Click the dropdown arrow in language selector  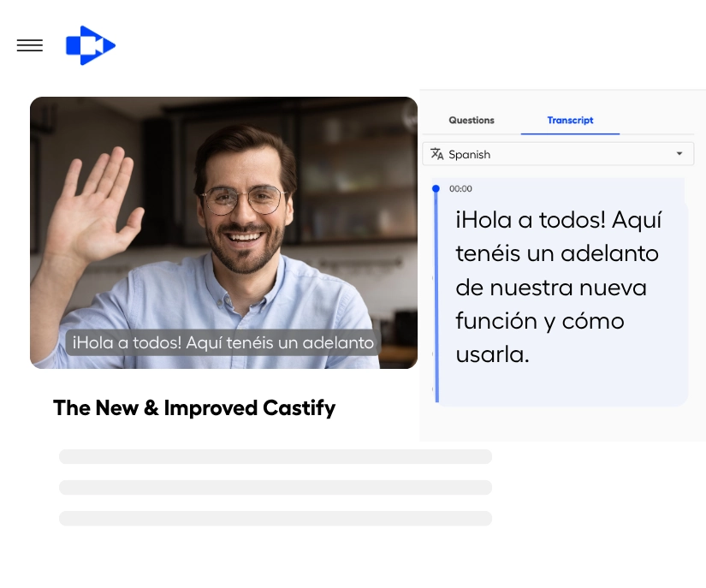point(679,153)
